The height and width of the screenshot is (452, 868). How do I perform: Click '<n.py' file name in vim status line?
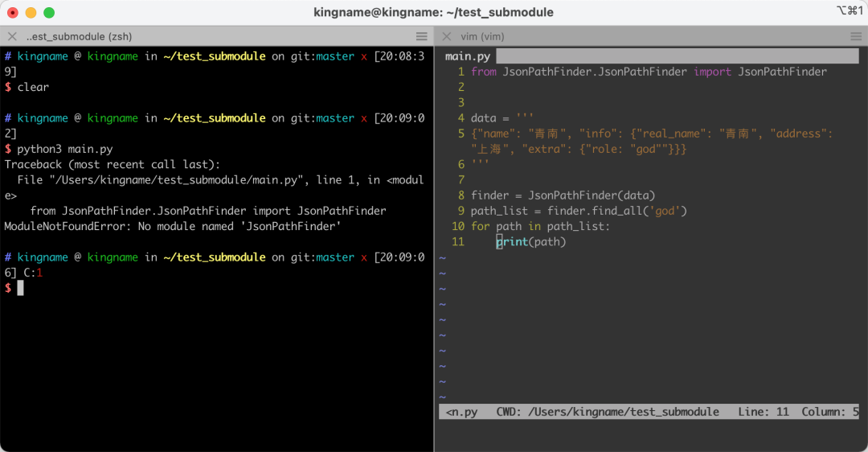click(461, 412)
